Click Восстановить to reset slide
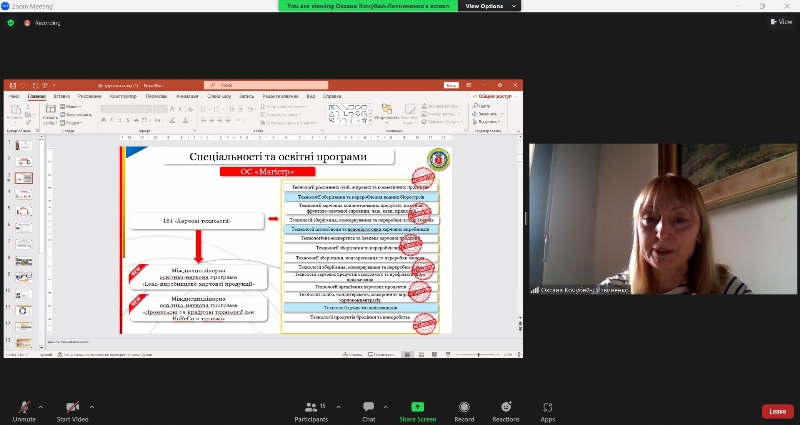The image size is (800, 425). coord(76,115)
